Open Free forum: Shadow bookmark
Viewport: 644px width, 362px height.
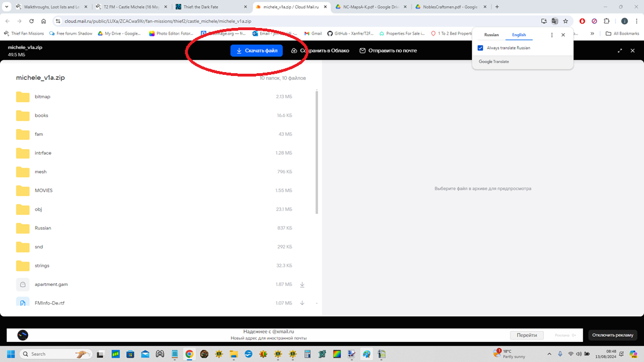(70, 34)
